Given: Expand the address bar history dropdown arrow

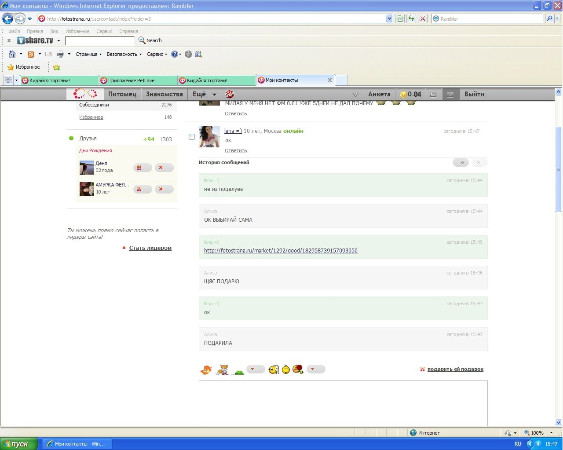Looking at the screenshot, I should click(388, 19).
